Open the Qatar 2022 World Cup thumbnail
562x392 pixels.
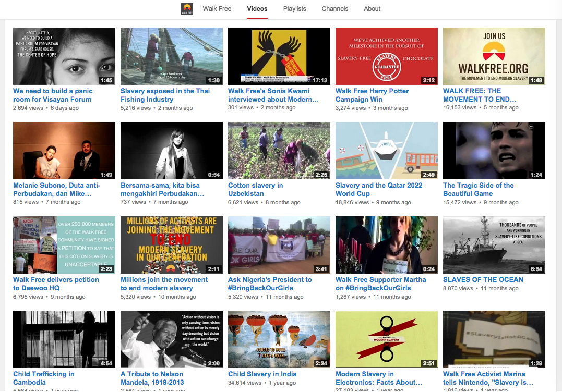387,151
